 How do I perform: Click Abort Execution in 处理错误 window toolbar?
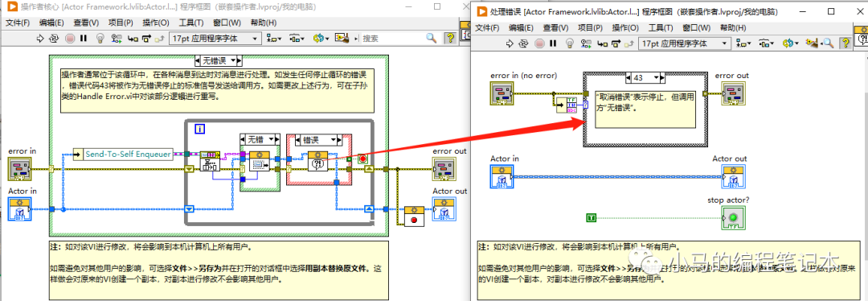coord(540,43)
